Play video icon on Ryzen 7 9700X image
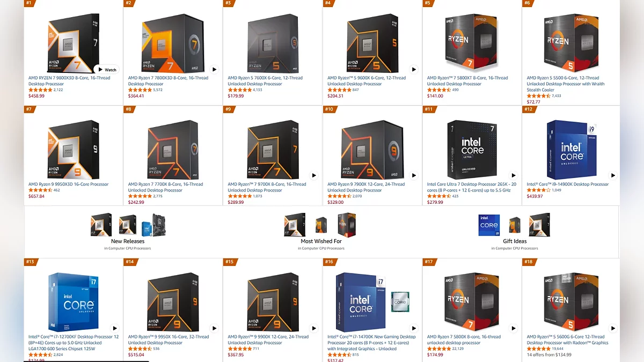Screen dimensions: 644x362 [314, 175]
